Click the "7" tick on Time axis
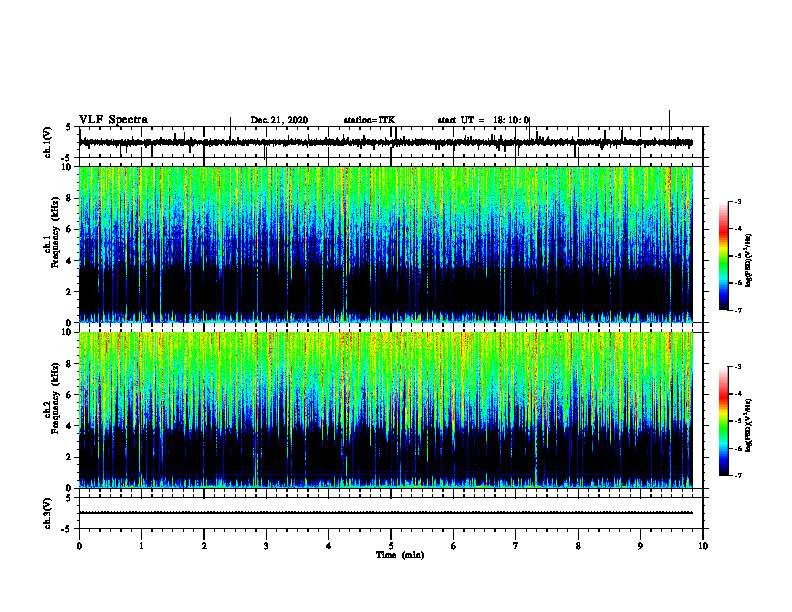Image resolution: width=792 pixels, height=612 pixels. (516, 545)
